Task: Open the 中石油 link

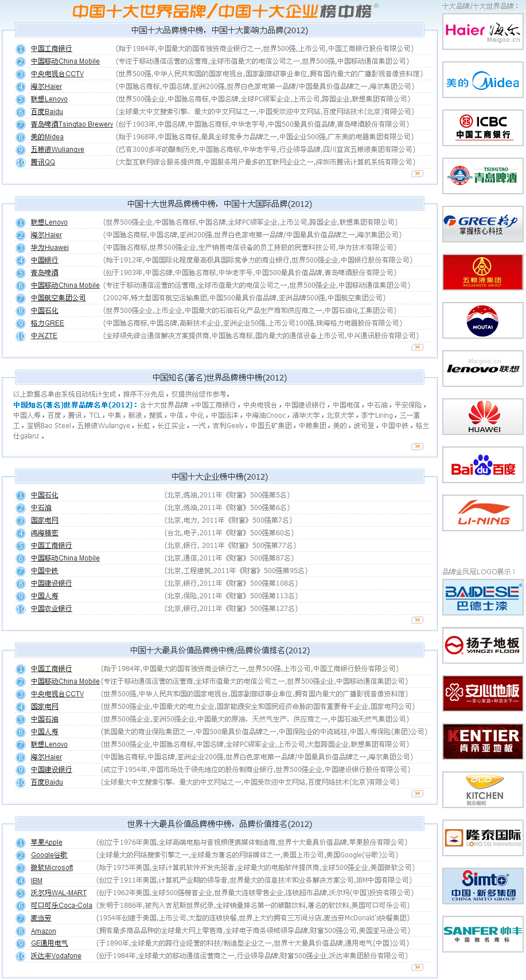Action: click(x=41, y=508)
